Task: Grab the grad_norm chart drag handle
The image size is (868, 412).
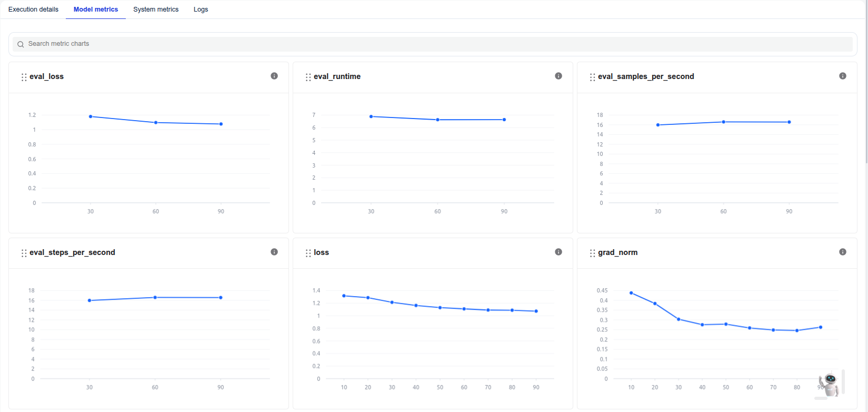Action: 592,253
